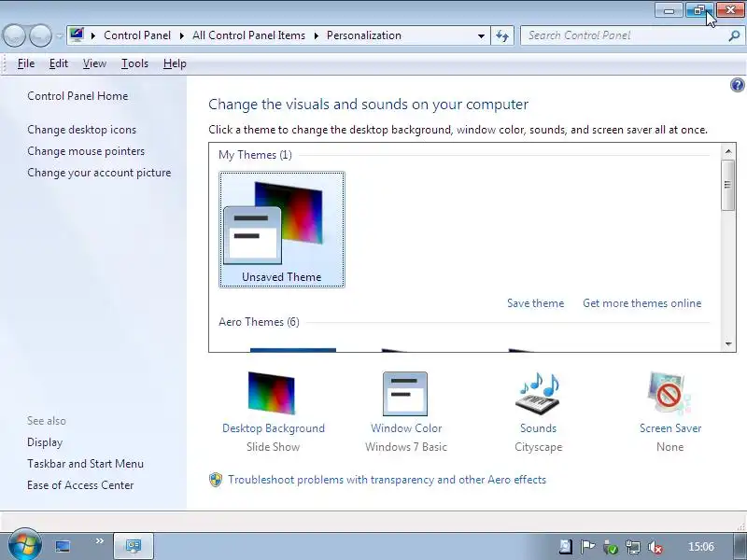Open the Display link
The height and width of the screenshot is (560, 747).
45,442
